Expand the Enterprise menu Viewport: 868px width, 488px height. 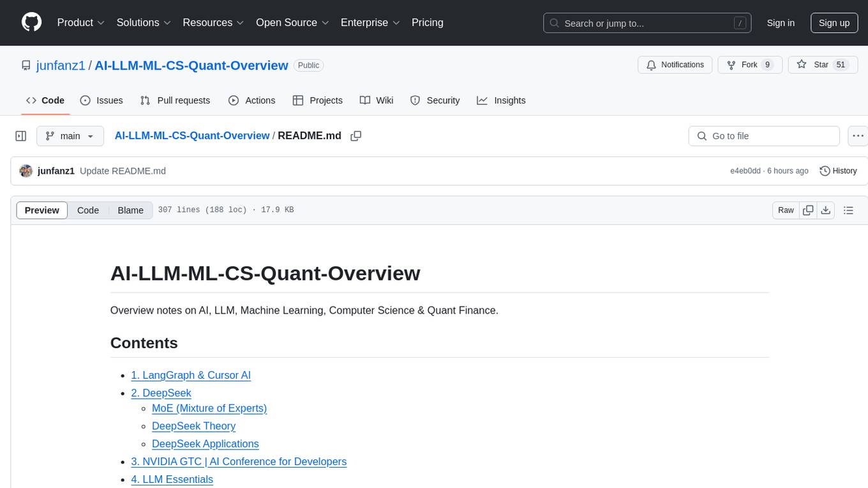pos(370,22)
